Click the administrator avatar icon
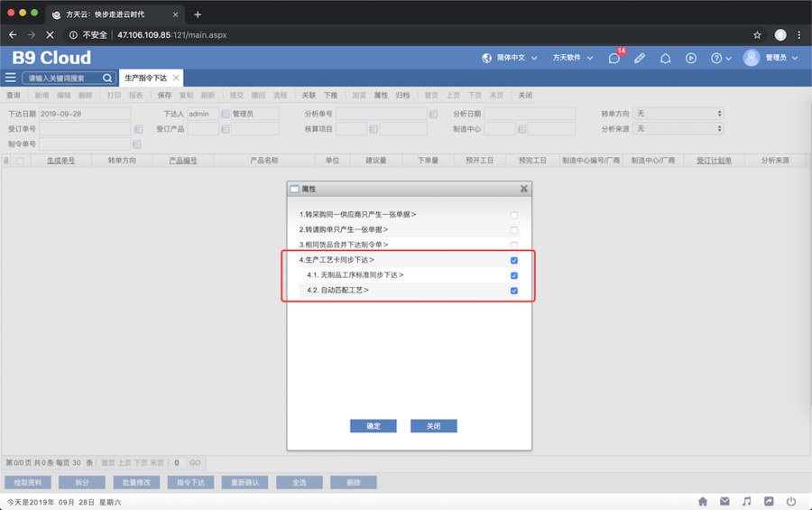The image size is (812, 510). (752, 58)
